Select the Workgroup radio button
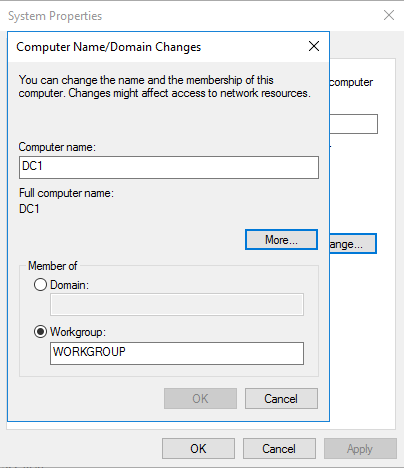 pyautogui.click(x=40, y=332)
